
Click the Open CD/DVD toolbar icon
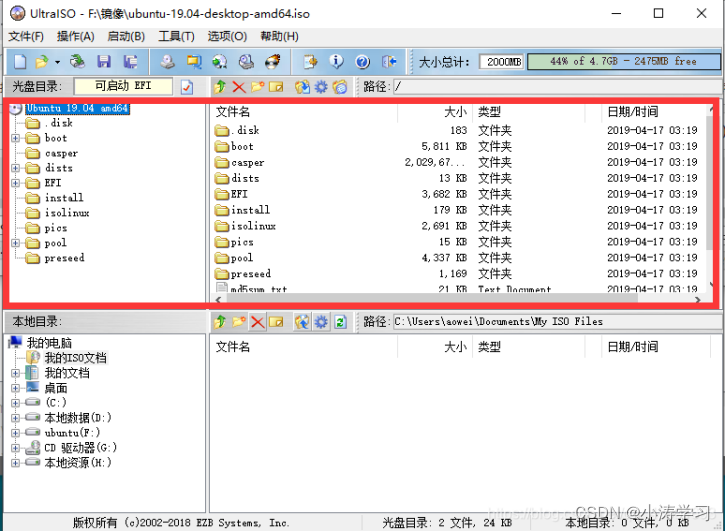[77, 62]
